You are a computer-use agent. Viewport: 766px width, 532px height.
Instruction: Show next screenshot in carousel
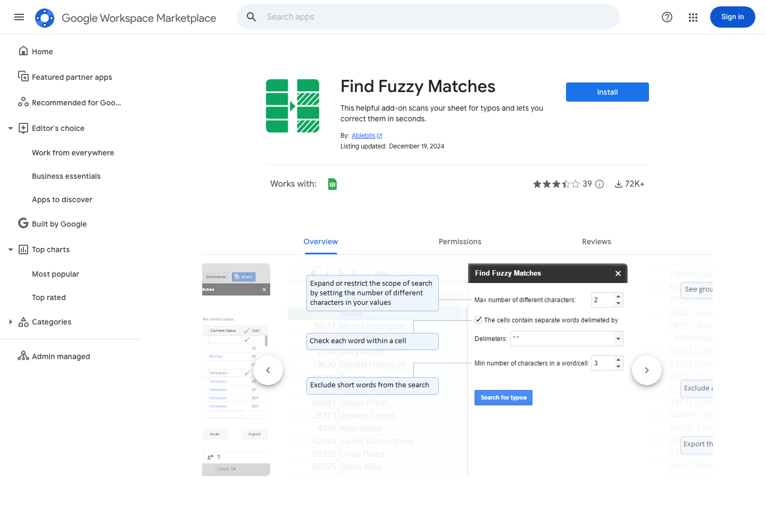click(x=647, y=370)
